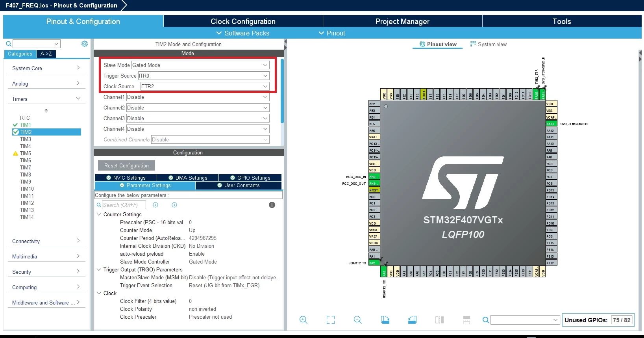Select pin PA2 on the chip

374,263
